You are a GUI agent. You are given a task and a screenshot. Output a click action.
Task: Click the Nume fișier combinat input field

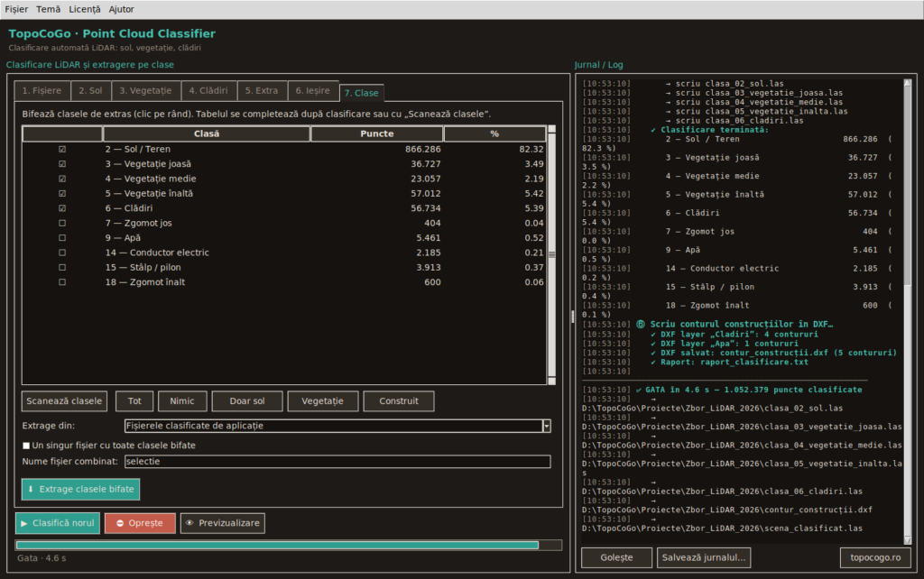click(x=337, y=462)
